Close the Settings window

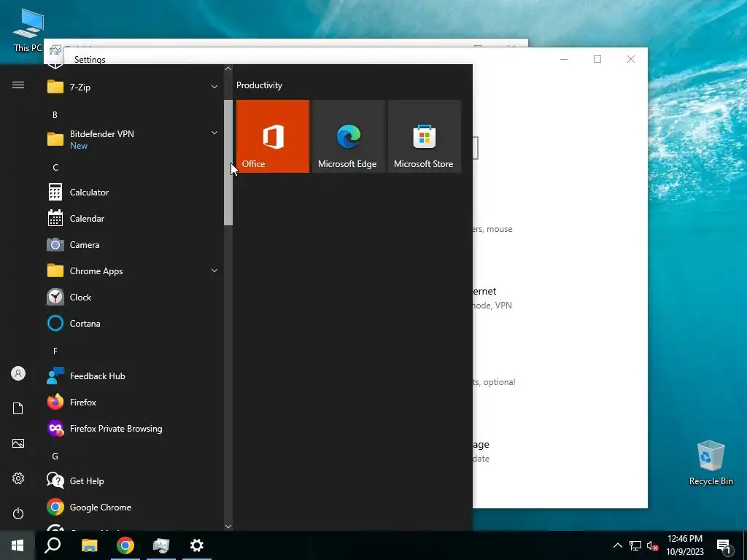631,59
